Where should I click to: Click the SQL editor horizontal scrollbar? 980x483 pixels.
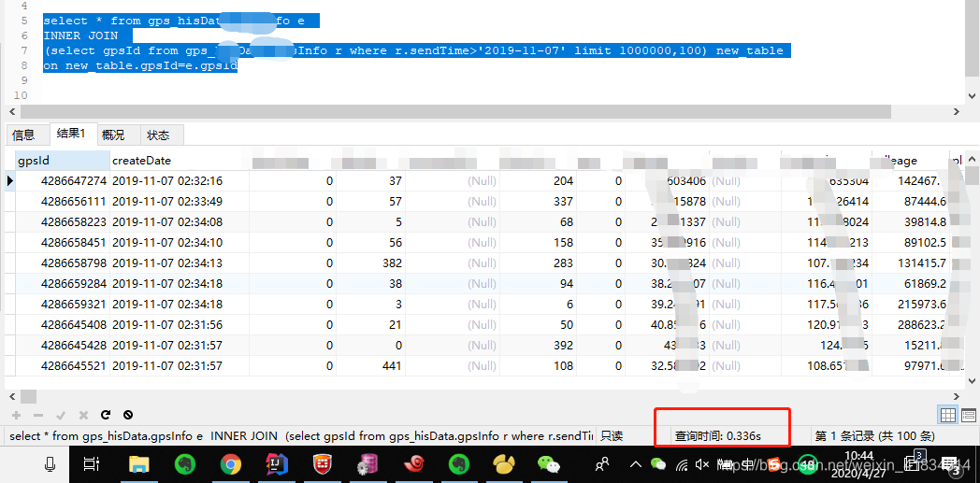click(455, 112)
